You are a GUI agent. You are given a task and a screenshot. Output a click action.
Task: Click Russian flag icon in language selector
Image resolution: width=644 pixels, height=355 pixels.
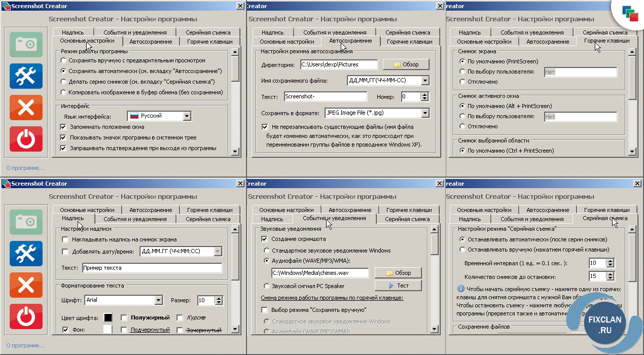pos(134,116)
